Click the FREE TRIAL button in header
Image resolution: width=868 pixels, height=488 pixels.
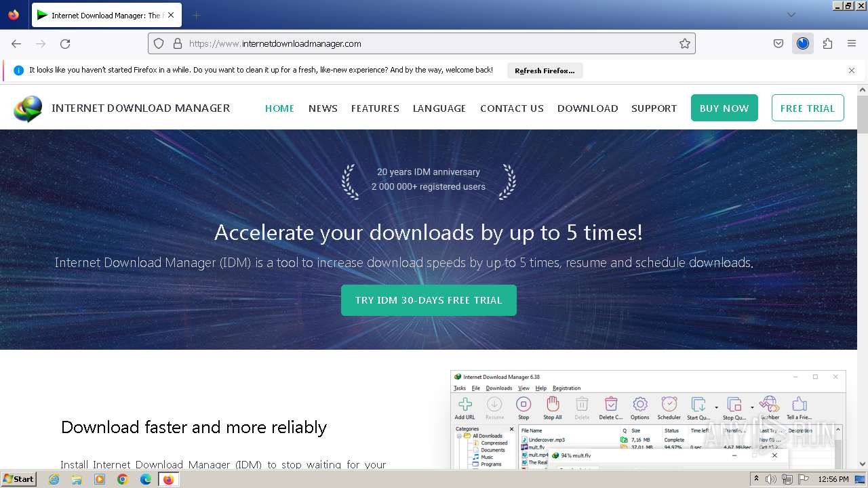(x=808, y=108)
